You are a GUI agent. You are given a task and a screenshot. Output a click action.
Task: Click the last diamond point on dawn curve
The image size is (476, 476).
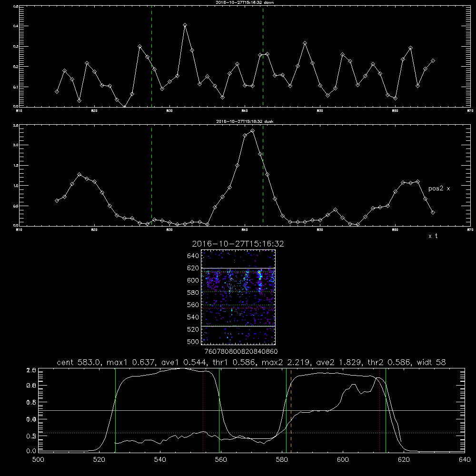pos(433,61)
